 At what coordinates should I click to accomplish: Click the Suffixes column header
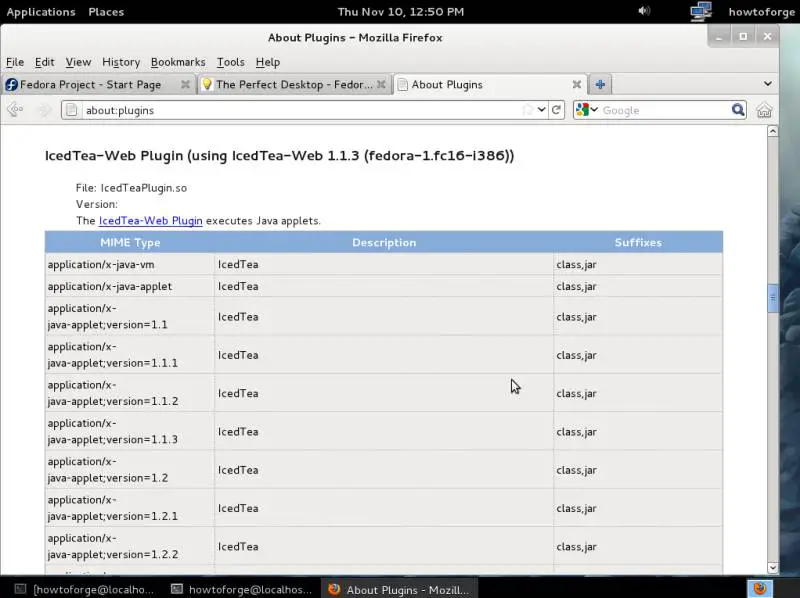(x=638, y=242)
